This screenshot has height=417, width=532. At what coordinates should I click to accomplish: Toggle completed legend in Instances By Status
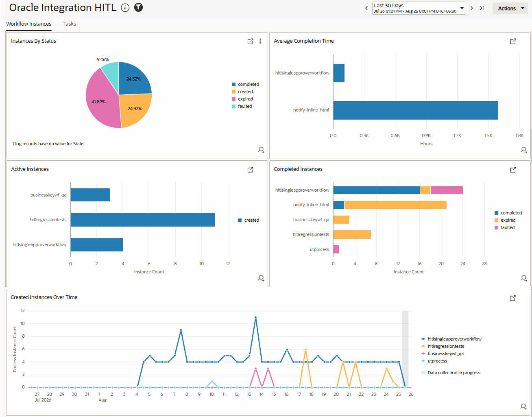(x=245, y=84)
